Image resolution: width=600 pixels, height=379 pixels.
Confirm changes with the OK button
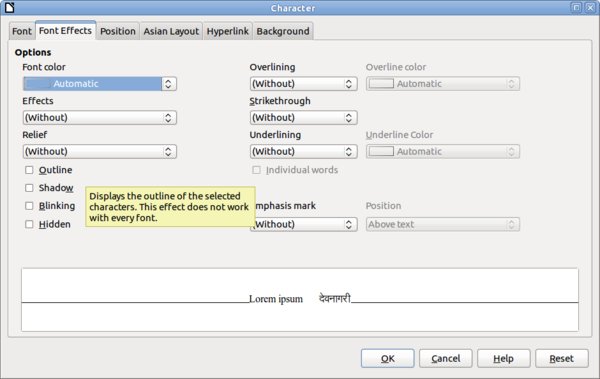(388, 359)
